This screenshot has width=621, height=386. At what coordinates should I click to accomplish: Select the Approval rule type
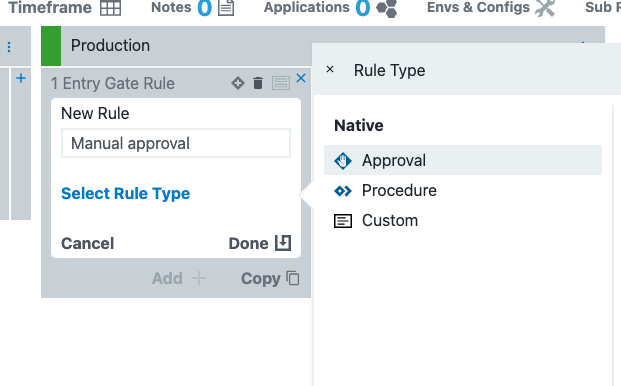463,160
